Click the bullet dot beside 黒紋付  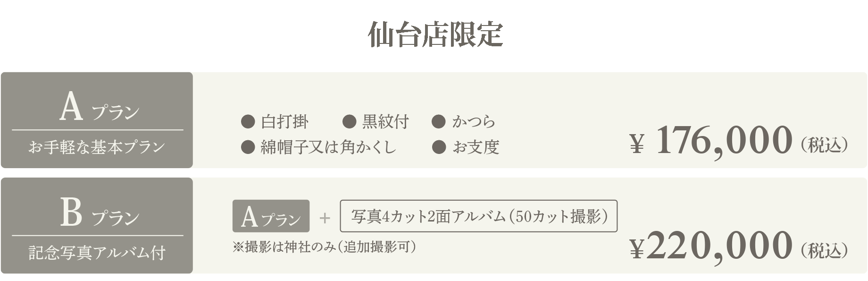point(349,122)
